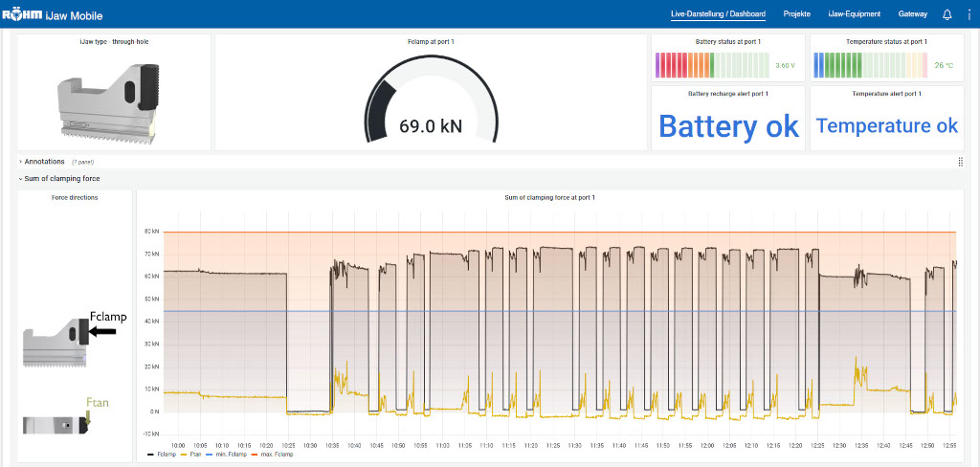Open Battery recharge alert port 1 title
Viewport: 980px width, 467px height.
[728, 94]
